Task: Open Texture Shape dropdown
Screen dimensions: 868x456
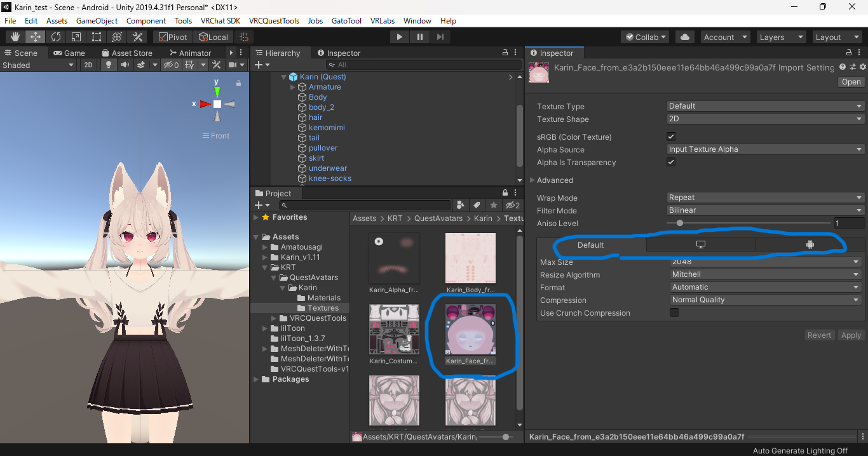Action: (766, 119)
